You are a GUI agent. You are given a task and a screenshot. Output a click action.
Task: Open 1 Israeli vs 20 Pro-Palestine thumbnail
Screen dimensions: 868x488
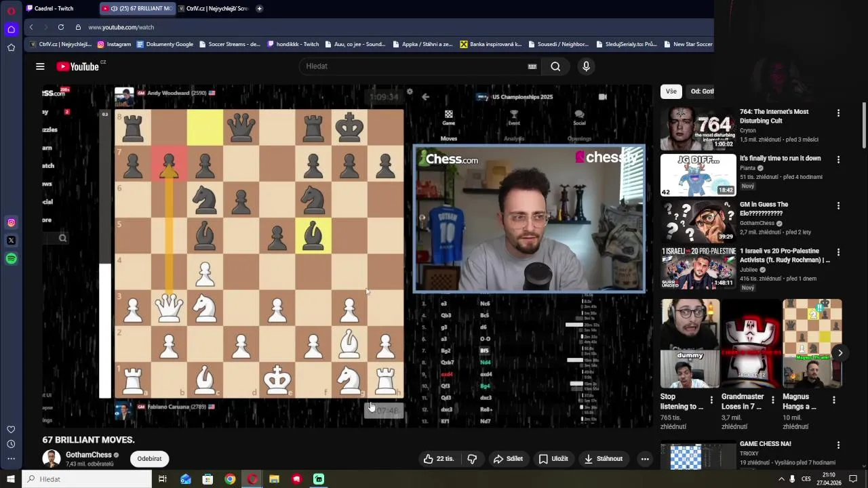point(698,268)
